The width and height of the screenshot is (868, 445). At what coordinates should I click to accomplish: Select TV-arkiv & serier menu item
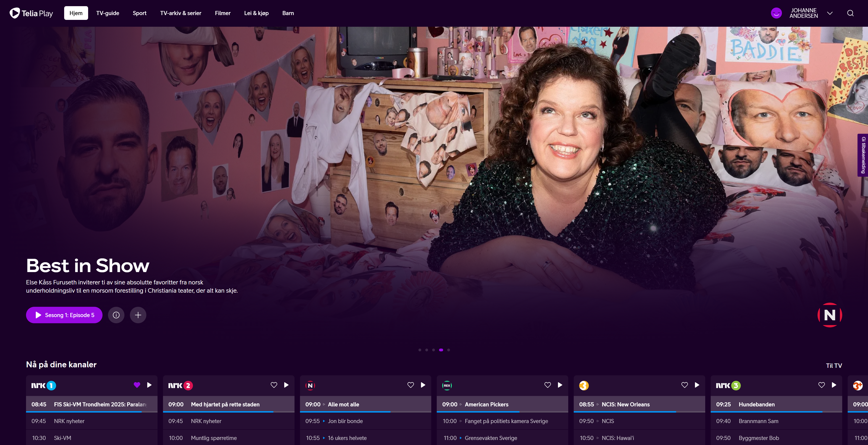point(181,13)
